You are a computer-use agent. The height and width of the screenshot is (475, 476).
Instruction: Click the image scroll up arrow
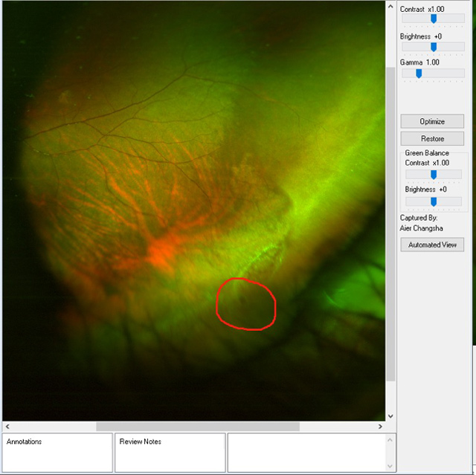(390, 7)
